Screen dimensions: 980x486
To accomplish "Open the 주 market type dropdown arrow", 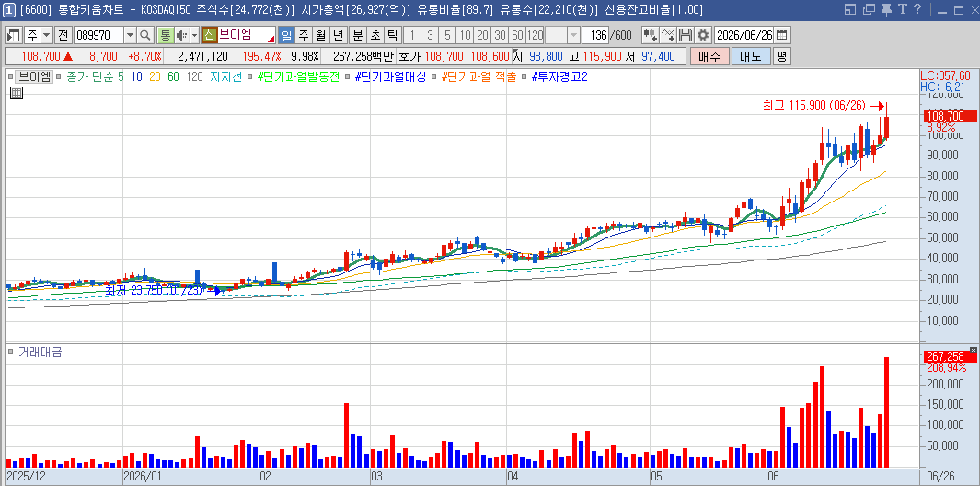I will (x=46, y=35).
